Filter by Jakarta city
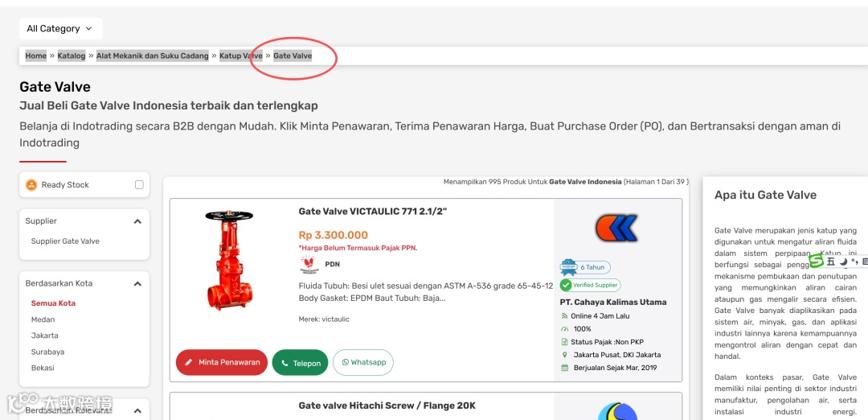This screenshot has width=868, height=420. click(x=44, y=336)
